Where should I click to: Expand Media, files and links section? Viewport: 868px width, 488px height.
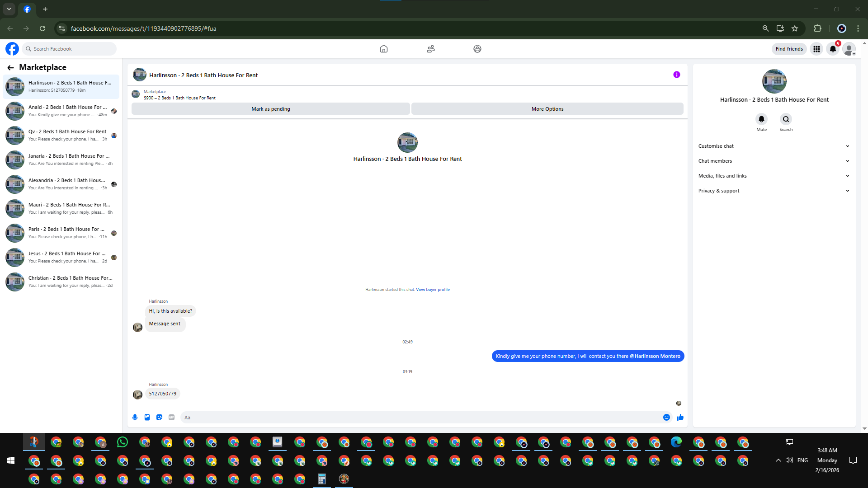[774, 176]
